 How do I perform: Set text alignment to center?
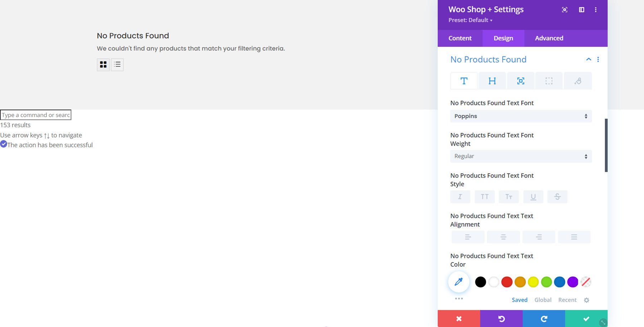(503, 237)
